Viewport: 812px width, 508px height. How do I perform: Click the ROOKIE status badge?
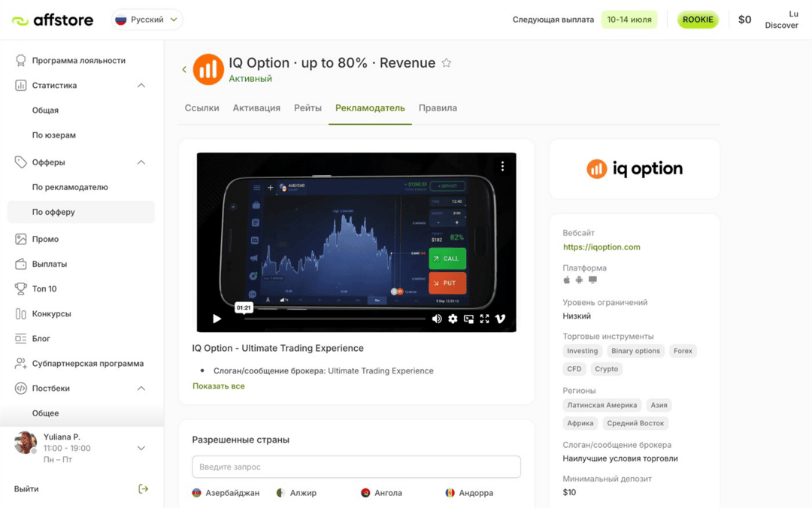pyautogui.click(x=698, y=20)
